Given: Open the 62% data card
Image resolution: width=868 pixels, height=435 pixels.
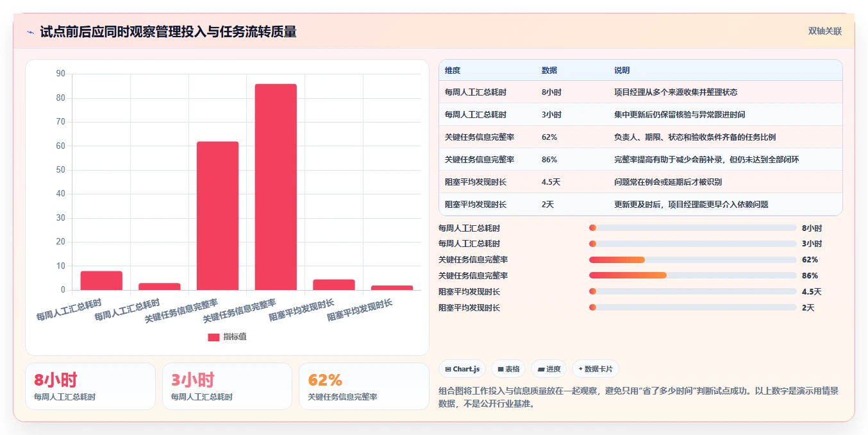Looking at the screenshot, I should (x=364, y=386).
